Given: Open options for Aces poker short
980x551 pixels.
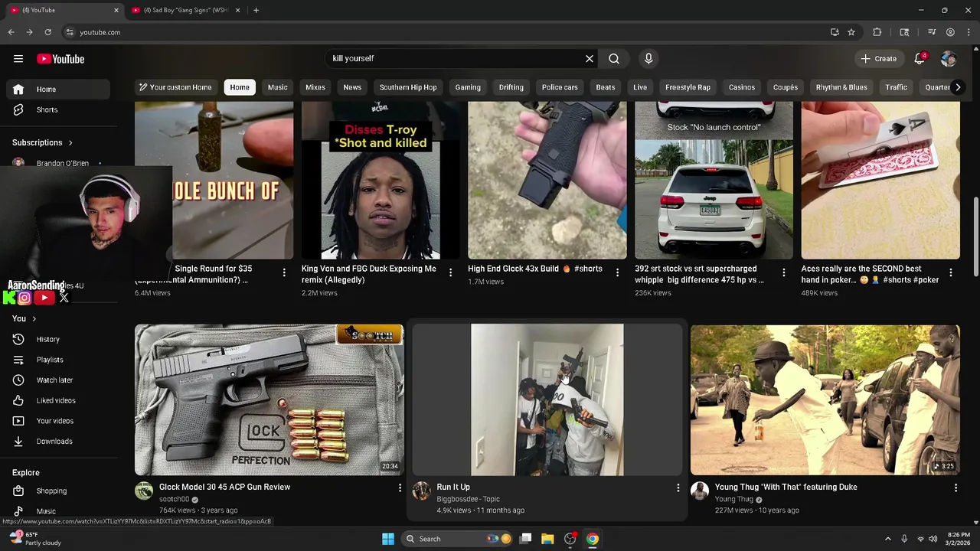Looking at the screenshot, I should click(951, 272).
